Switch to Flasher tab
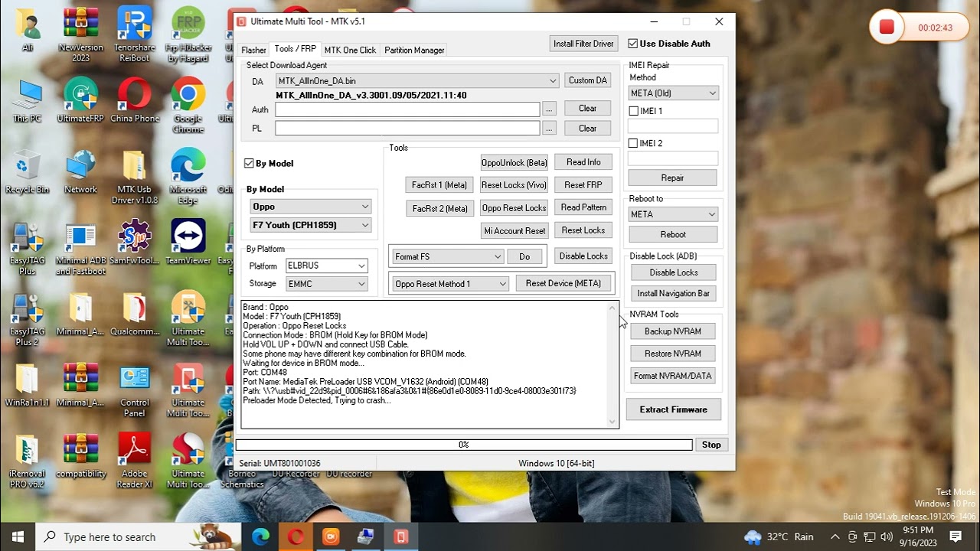The height and width of the screenshot is (551, 980). 253,50
